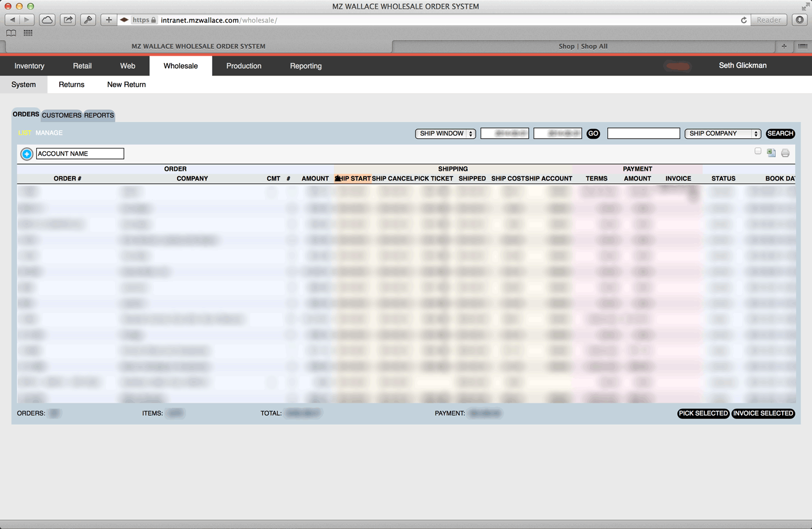
Task: Click Seth Glickman user name
Action: point(743,65)
